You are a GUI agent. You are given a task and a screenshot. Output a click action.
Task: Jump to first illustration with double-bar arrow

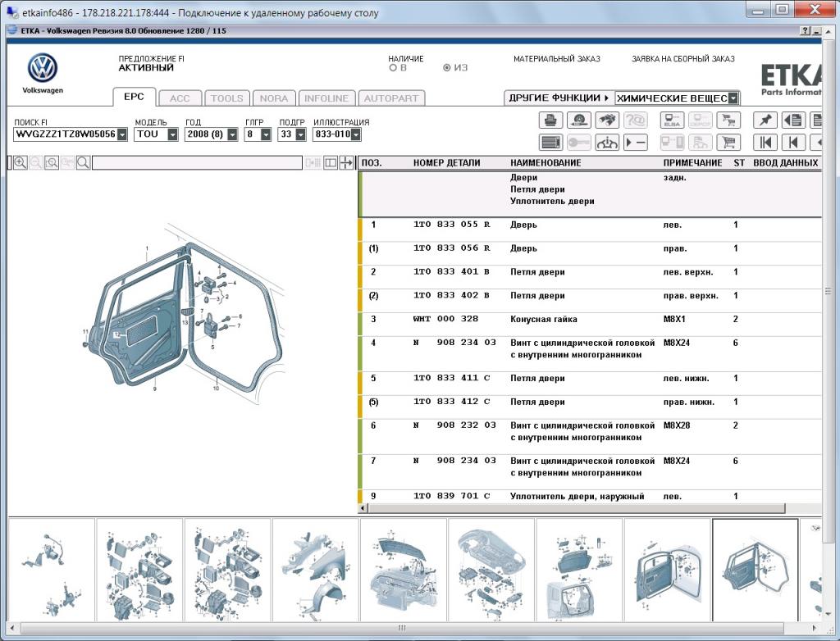pyautogui.click(x=765, y=143)
